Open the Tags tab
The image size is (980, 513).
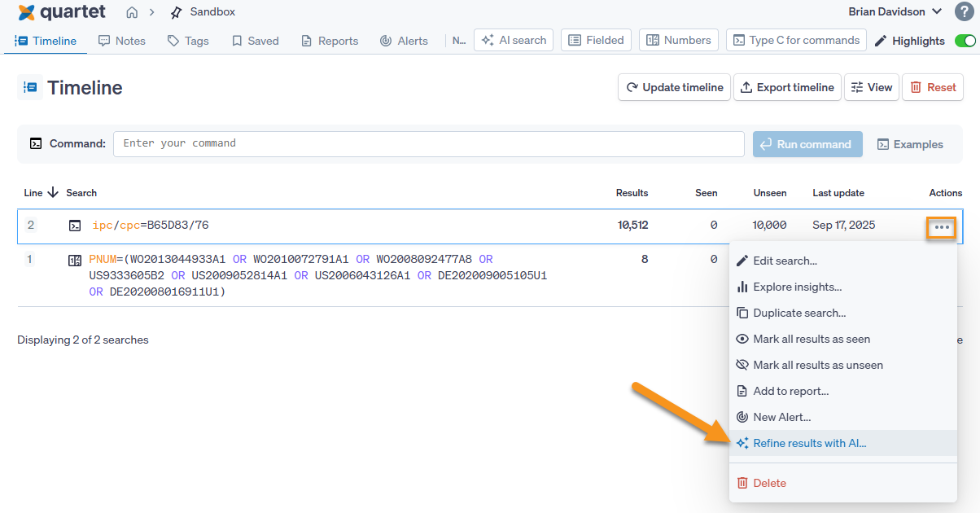[188, 41]
